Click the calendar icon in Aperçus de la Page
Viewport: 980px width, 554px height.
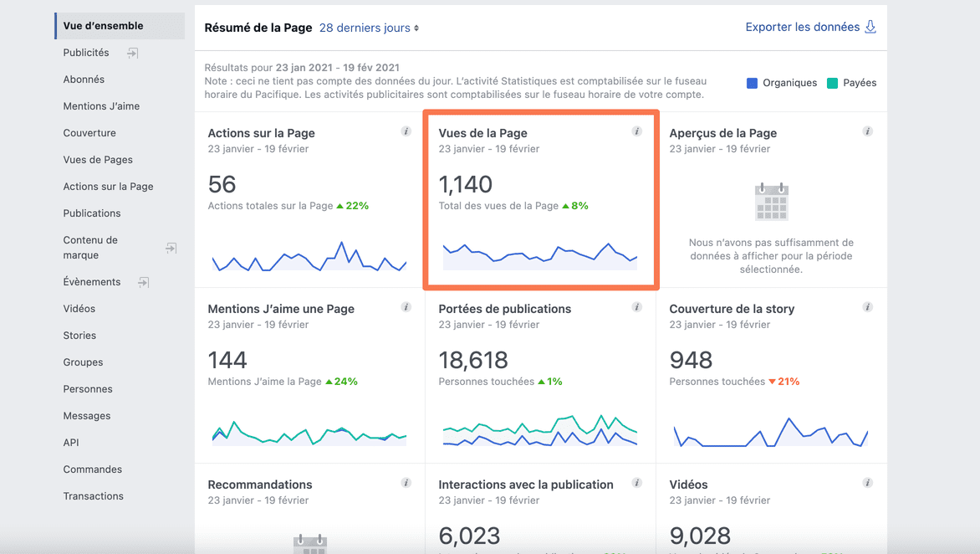coord(771,202)
